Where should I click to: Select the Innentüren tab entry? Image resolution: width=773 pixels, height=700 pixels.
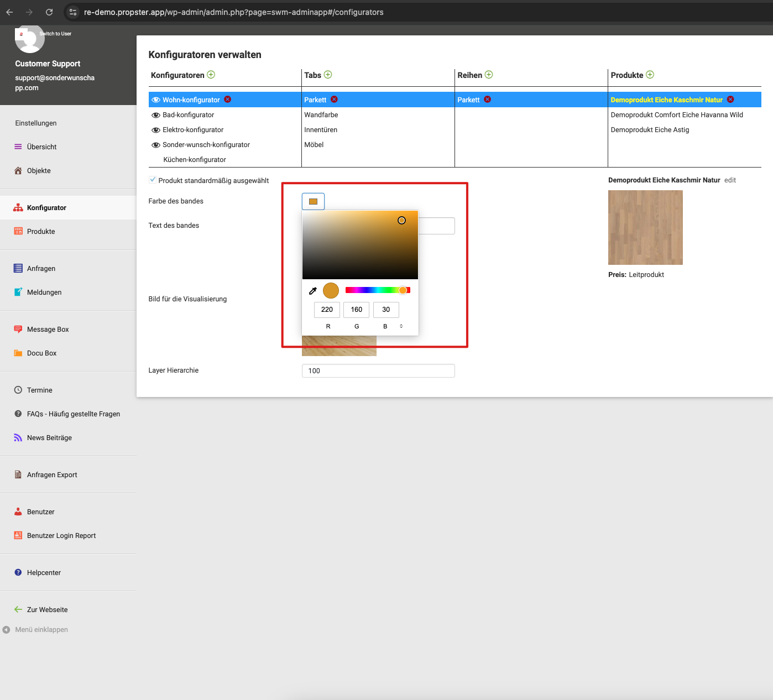pos(321,130)
